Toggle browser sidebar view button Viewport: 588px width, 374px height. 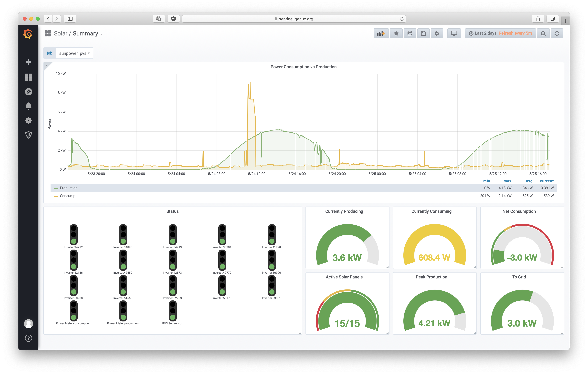point(70,19)
